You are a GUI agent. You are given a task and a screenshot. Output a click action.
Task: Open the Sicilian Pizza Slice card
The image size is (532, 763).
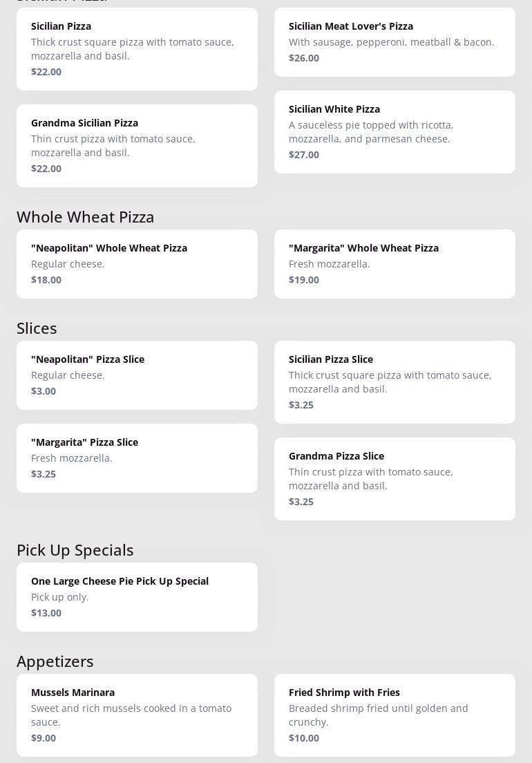point(395,381)
